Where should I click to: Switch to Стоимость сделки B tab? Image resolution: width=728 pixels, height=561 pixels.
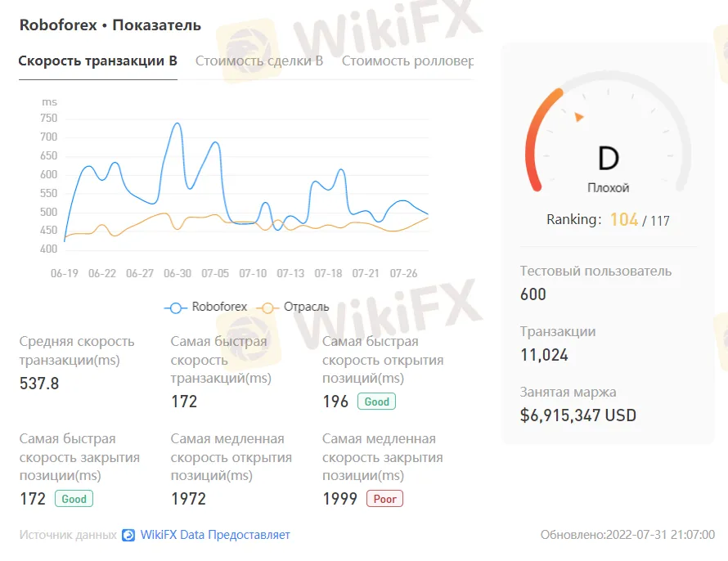point(259,61)
